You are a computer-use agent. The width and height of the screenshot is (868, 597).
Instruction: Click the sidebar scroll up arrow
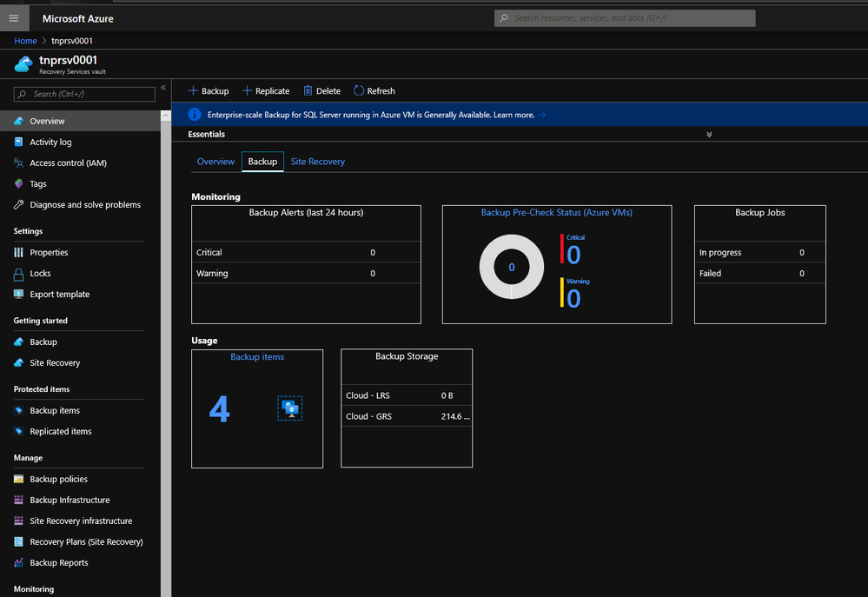click(x=165, y=116)
